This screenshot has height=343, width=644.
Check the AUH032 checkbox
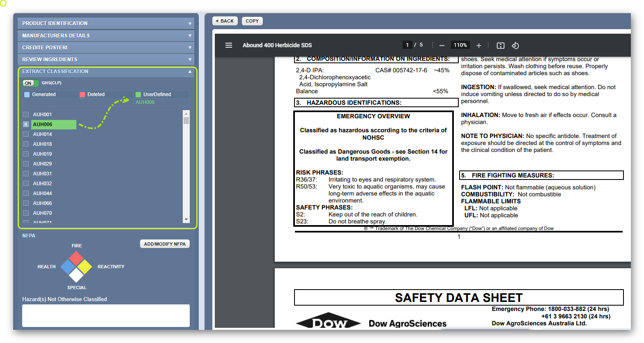(26, 184)
